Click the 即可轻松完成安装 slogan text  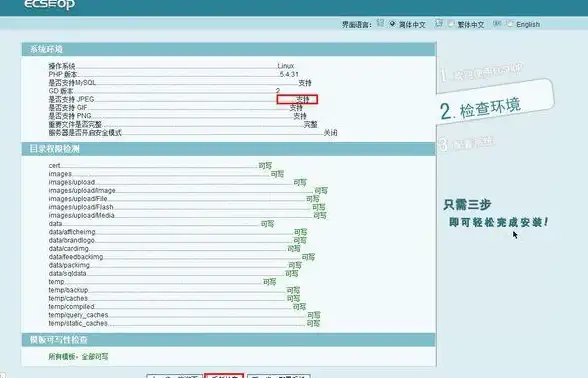click(498, 222)
